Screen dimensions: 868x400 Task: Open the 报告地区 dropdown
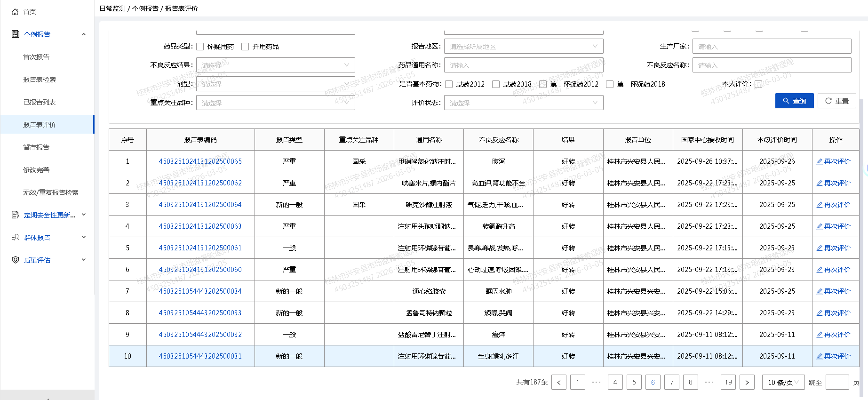[x=523, y=46]
